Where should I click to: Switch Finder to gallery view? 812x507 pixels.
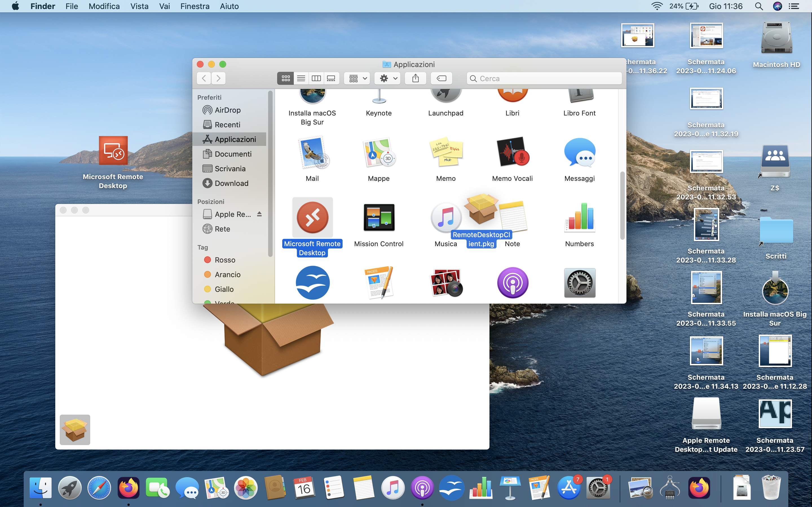pos(331,79)
